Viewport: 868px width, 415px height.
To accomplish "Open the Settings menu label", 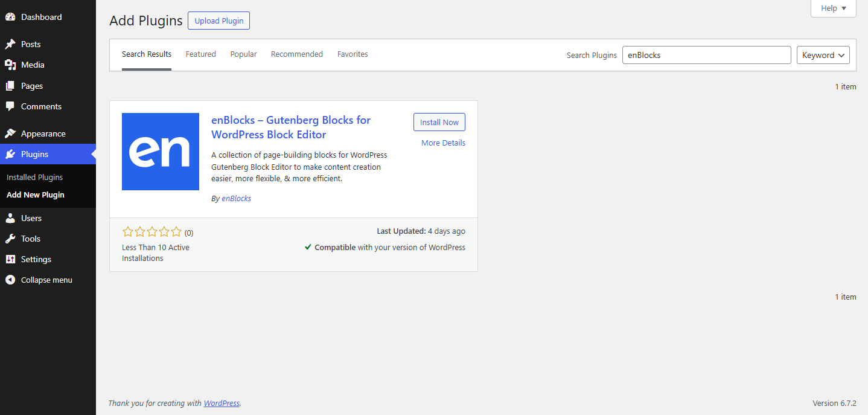I will pos(36,259).
